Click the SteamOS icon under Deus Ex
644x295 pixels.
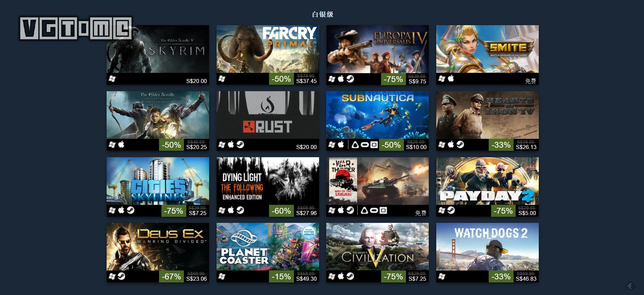tap(121, 276)
